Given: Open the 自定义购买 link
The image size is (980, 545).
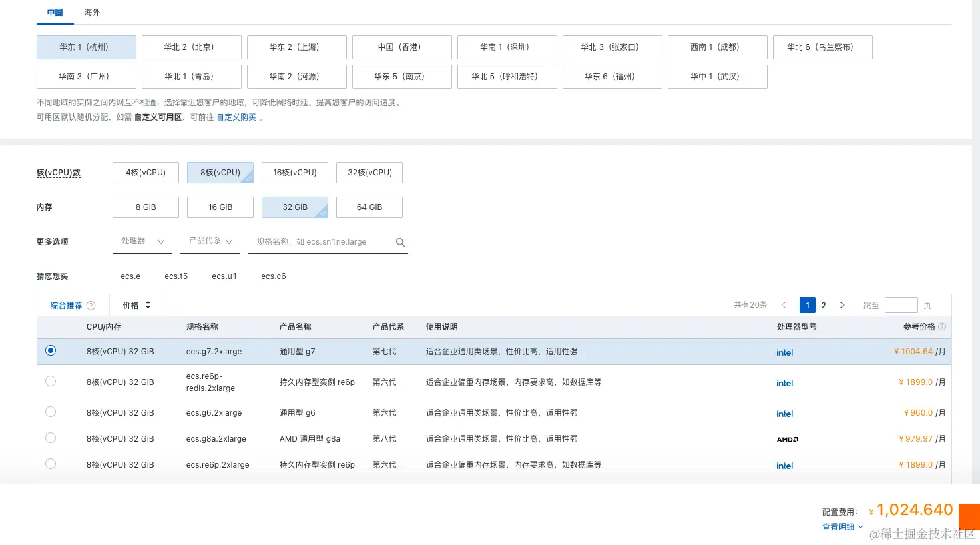Looking at the screenshot, I should tap(236, 117).
